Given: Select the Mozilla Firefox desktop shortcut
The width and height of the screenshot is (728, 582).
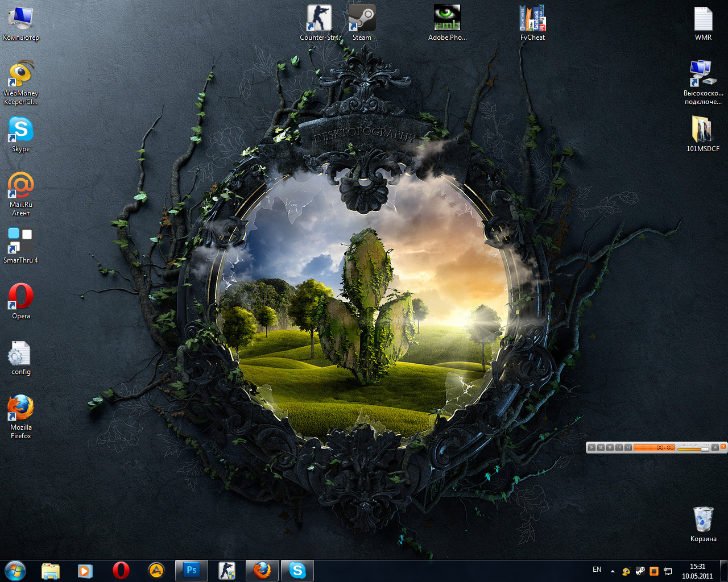Looking at the screenshot, I should (x=21, y=417).
